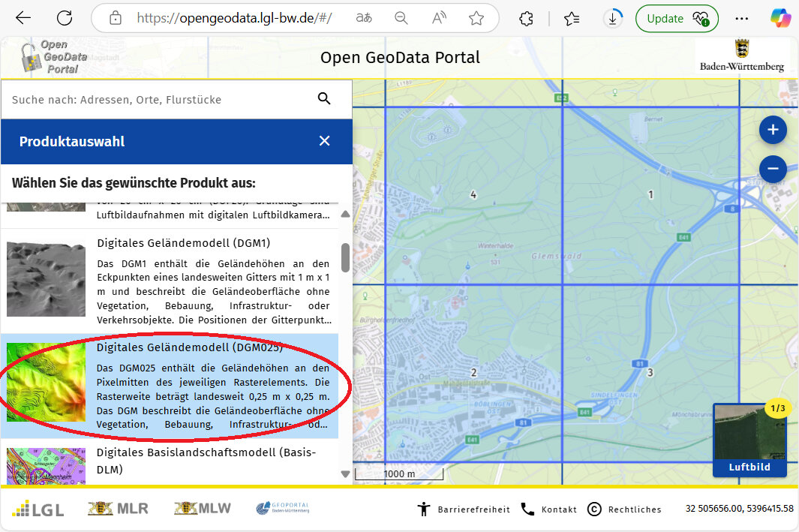Select Digitales Geländemodell (DGM1) product

183,243
